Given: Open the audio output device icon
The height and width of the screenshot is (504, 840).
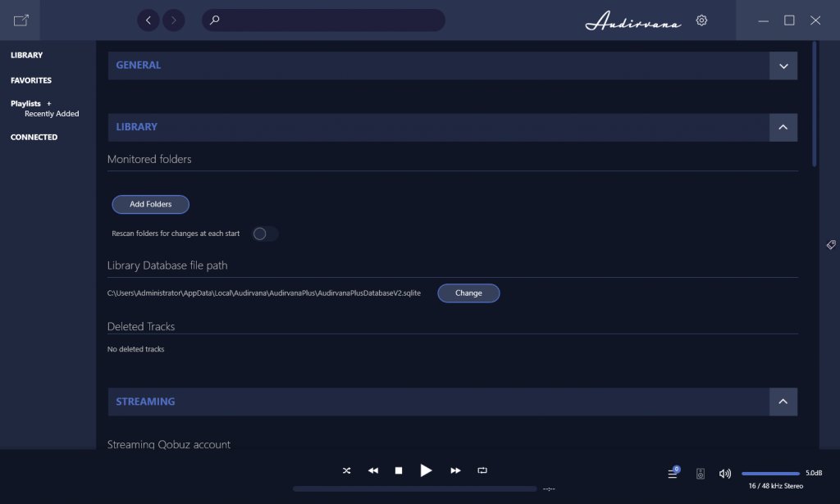Looking at the screenshot, I should 701,474.
